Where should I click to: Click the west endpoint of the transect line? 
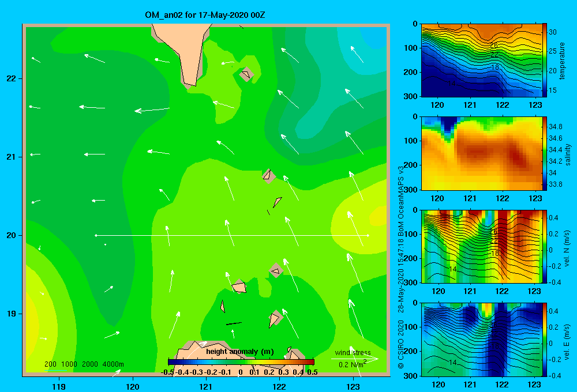96,235
